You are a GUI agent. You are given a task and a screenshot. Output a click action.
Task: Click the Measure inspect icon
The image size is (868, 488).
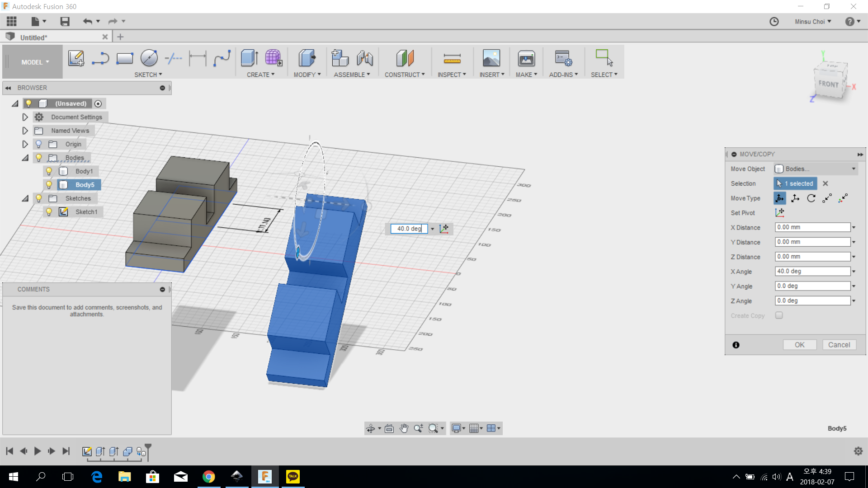tap(452, 58)
